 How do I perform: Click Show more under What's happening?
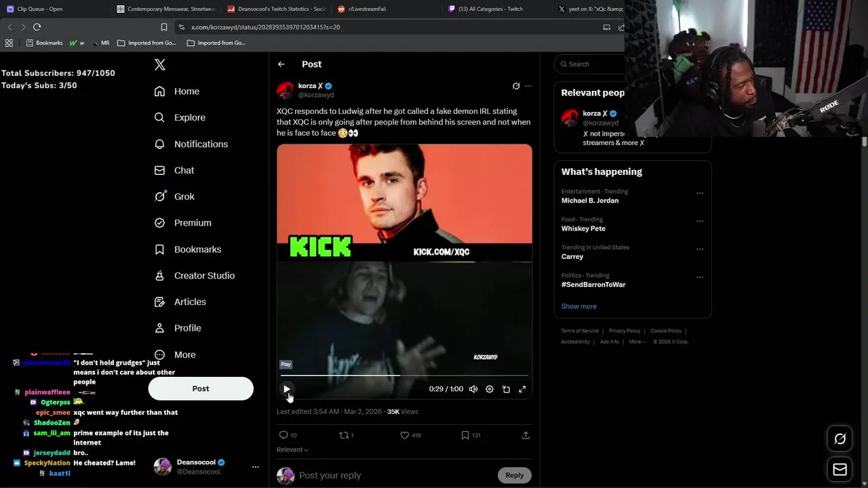pos(578,306)
